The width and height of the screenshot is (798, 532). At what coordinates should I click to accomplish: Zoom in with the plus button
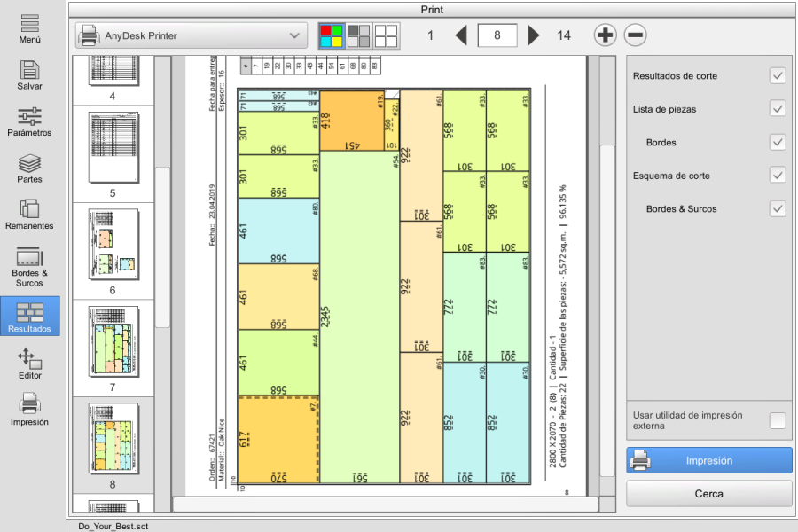tap(605, 35)
